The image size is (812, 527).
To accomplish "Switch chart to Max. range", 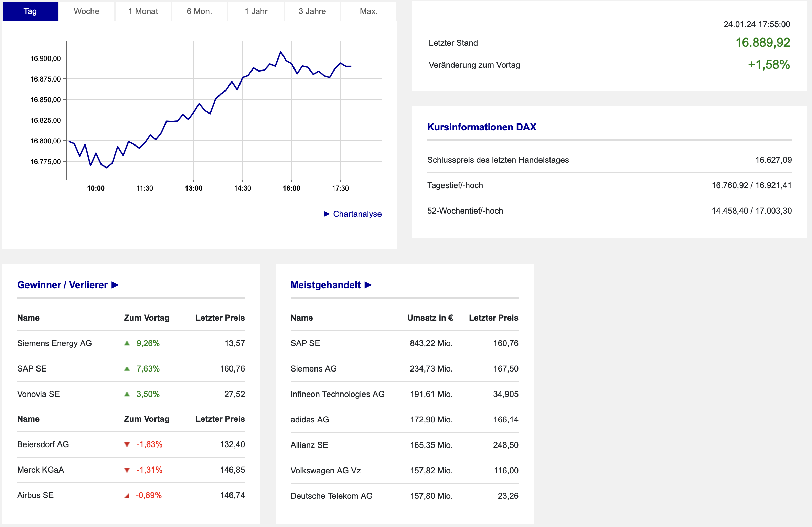I will (368, 11).
